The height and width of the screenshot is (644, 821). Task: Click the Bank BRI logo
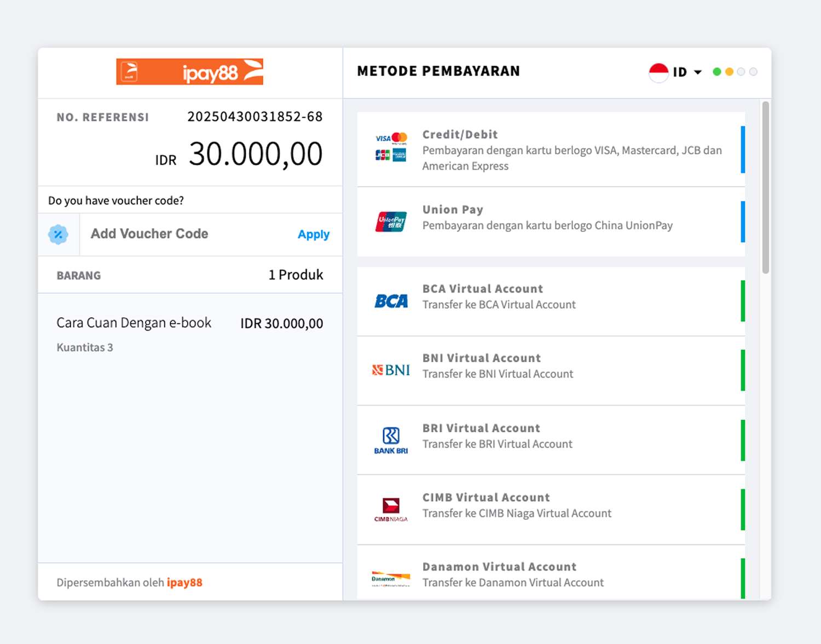click(x=391, y=440)
